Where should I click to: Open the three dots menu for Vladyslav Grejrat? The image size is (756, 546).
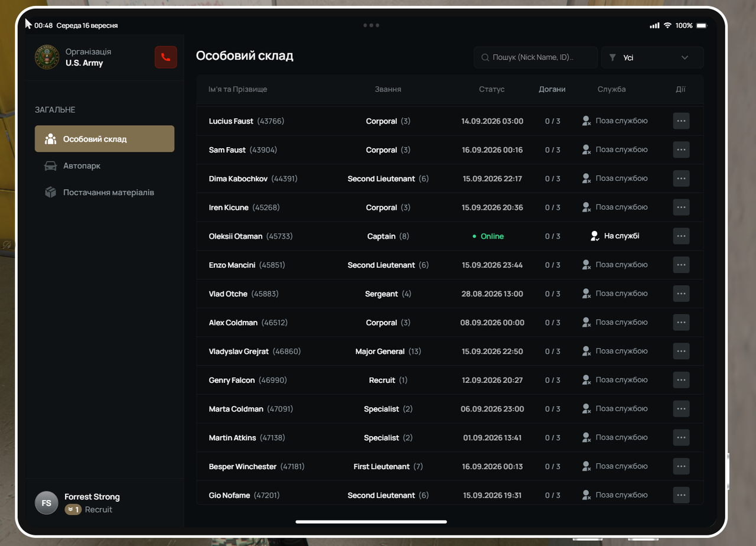[681, 351]
